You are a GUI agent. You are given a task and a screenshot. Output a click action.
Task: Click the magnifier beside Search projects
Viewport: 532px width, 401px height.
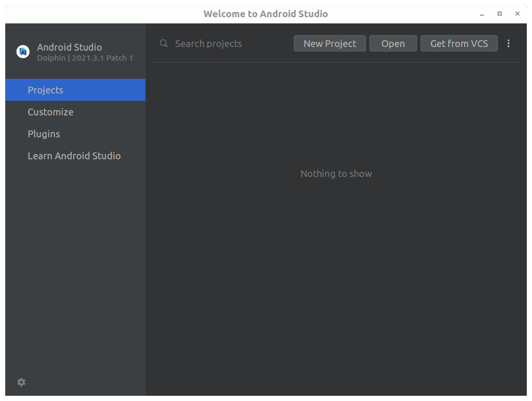pyautogui.click(x=163, y=43)
